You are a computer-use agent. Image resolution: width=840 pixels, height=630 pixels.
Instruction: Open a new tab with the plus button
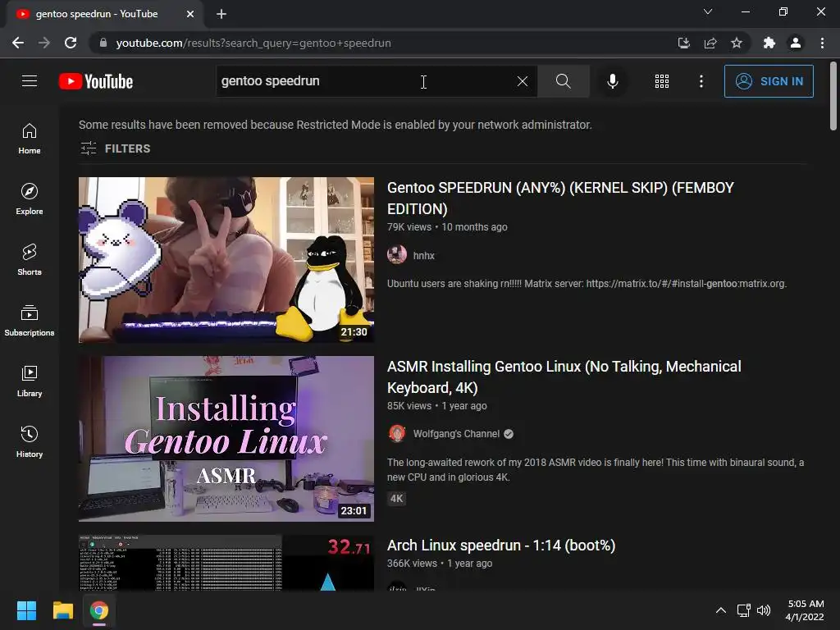(x=221, y=14)
